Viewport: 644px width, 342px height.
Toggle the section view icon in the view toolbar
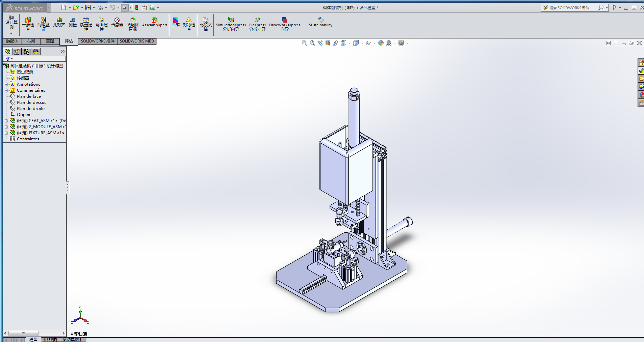tap(328, 43)
